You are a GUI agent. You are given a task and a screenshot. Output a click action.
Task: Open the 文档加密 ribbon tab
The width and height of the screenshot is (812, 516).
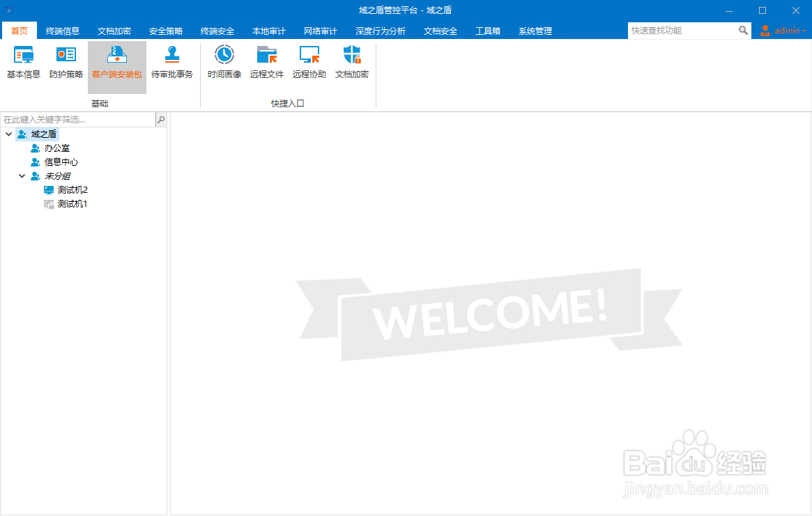click(x=114, y=31)
